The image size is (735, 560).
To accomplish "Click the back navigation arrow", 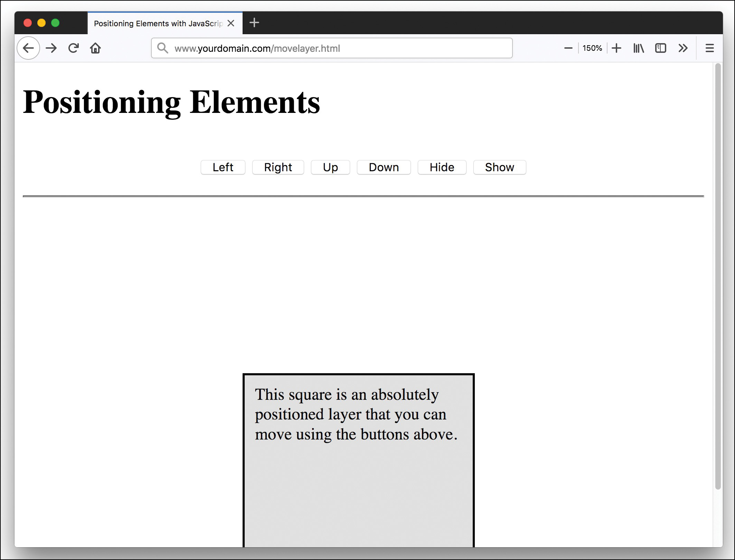I will point(28,48).
